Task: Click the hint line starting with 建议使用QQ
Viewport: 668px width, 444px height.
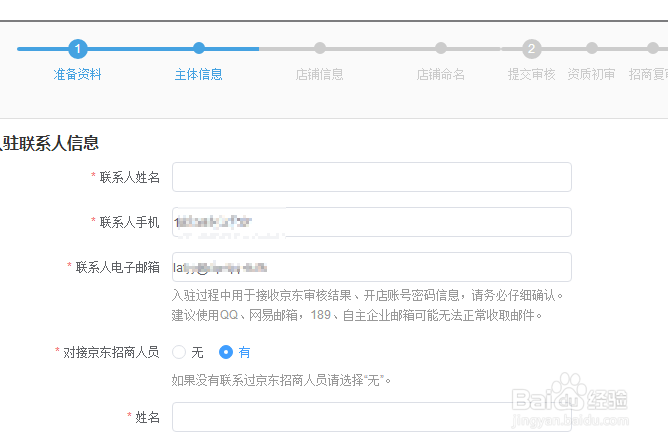Action: [x=357, y=315]
